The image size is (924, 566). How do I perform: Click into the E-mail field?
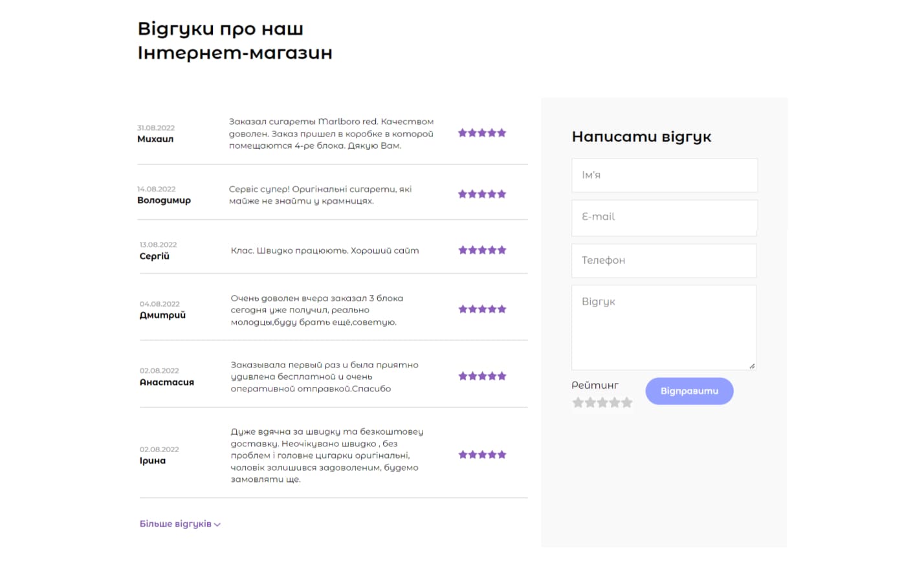(x=665, y=217)
